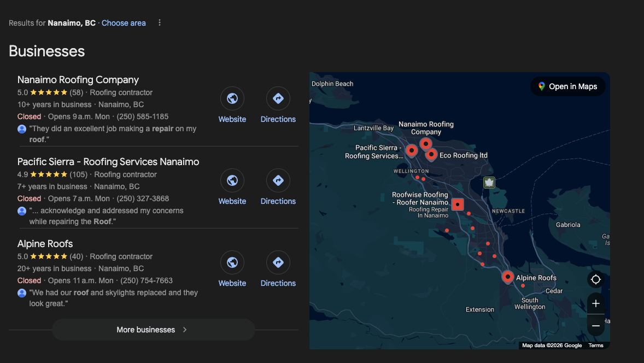644x363 pixels.
Task: Click Lantzville Bay label on map
Action: tap(373, 128)
